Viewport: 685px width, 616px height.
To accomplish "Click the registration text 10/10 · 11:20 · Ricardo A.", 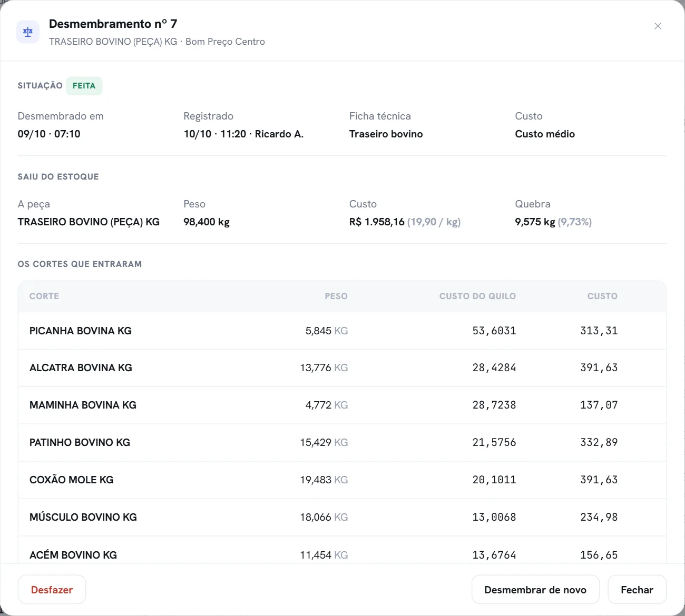I will tap(243, 134).
